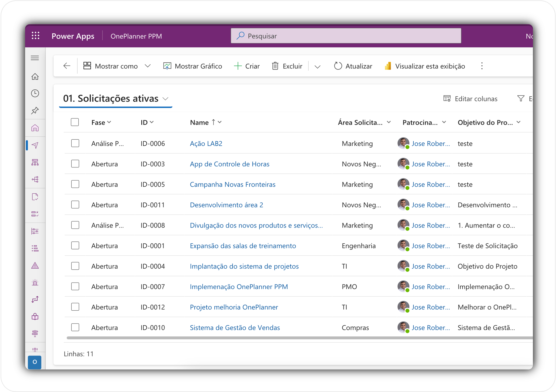Open Pinned items pin icon
This screenshot has height=392, width=556.
35,111
